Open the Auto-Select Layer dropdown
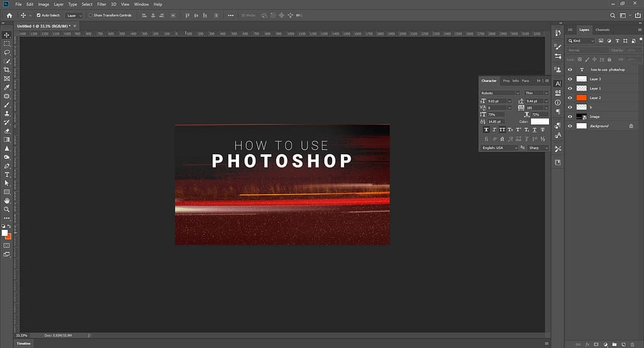The width and height of the screenshot is (644, 348). pos(74,16)
